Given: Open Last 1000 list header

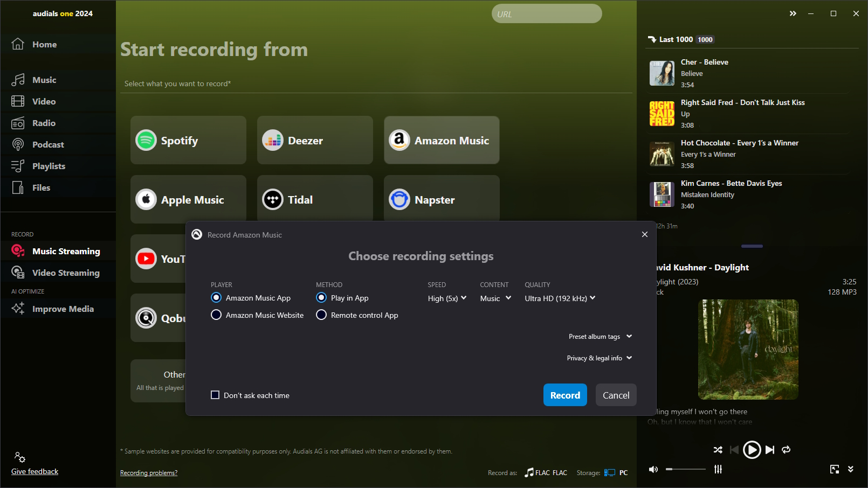Looking at the screenshot, I should coord(680,39).
